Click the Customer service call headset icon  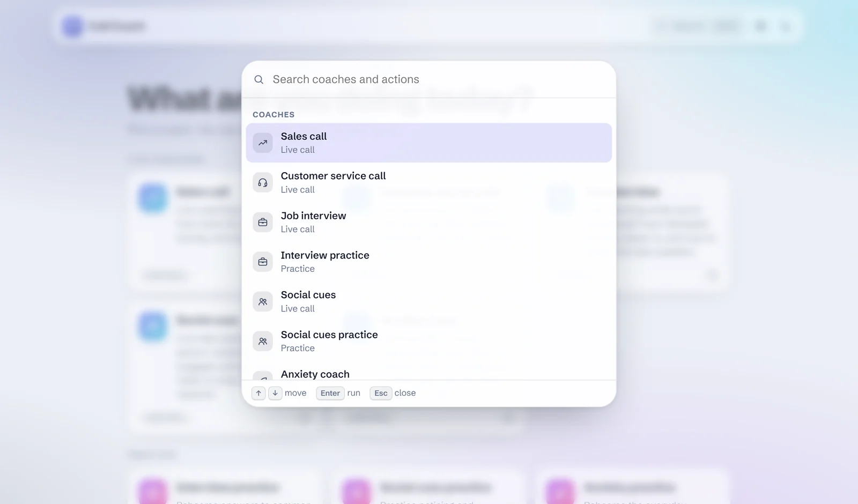point(263,182)
